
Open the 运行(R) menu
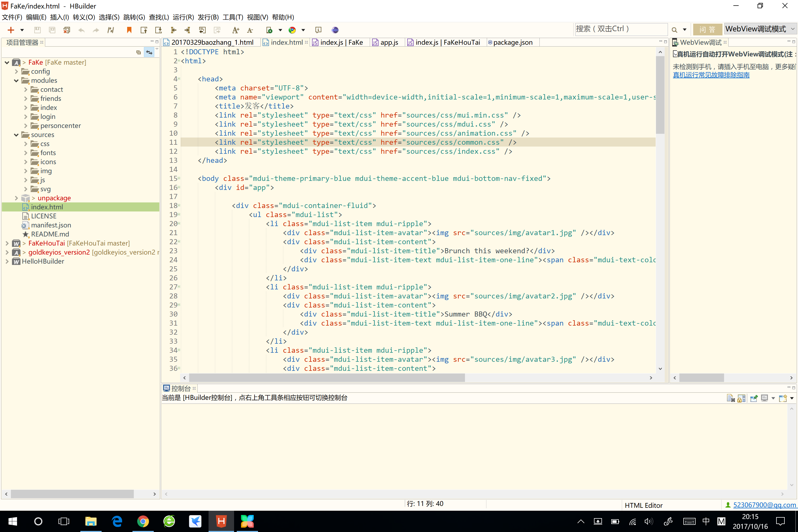[183, 17]
